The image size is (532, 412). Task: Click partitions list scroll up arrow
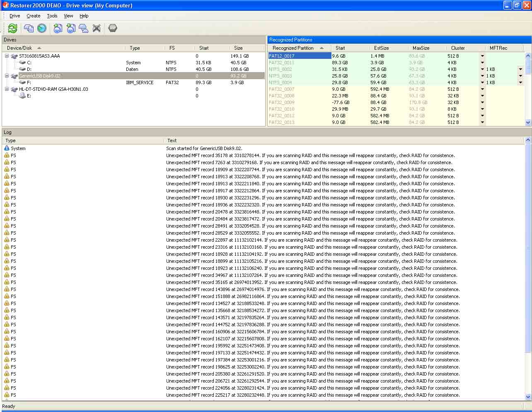click(x=528, y=56)
